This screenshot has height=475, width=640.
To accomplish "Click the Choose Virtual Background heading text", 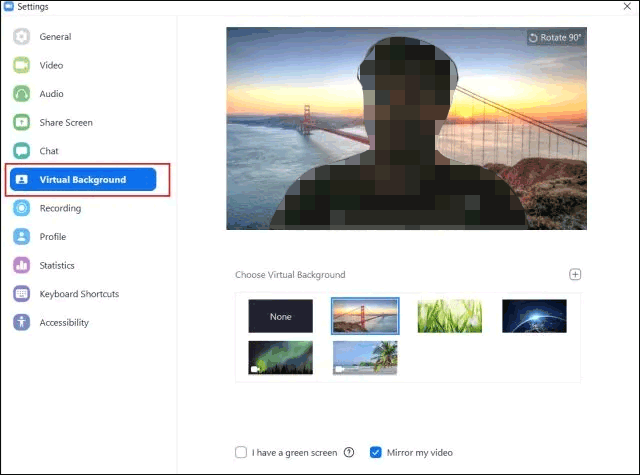I will coord(290,275).
